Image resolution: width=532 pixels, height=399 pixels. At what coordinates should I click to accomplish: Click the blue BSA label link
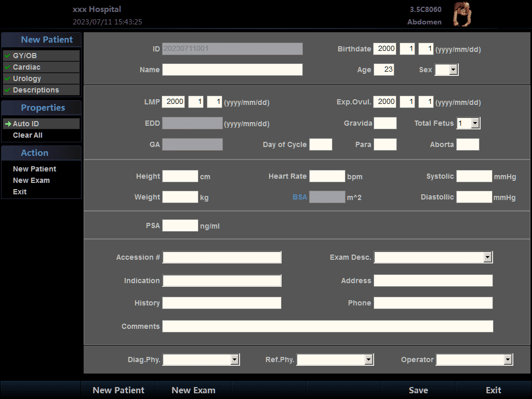[x=300, y=197]
